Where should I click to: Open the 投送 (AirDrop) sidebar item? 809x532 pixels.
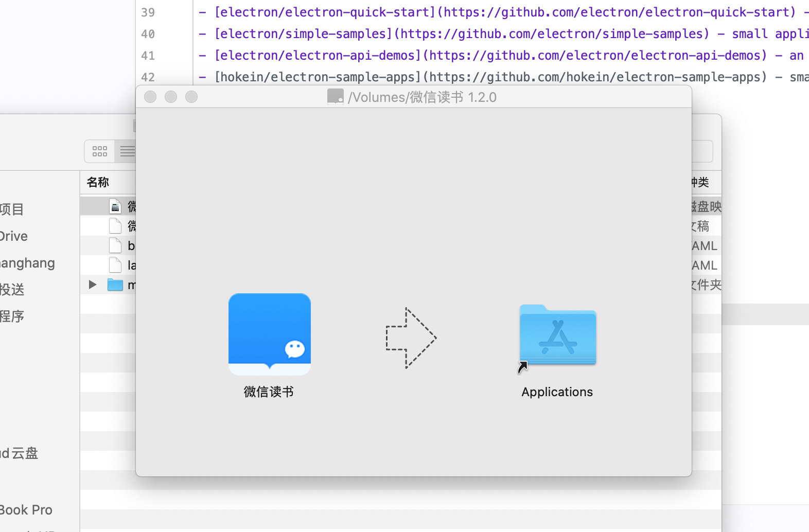[12, 290]
